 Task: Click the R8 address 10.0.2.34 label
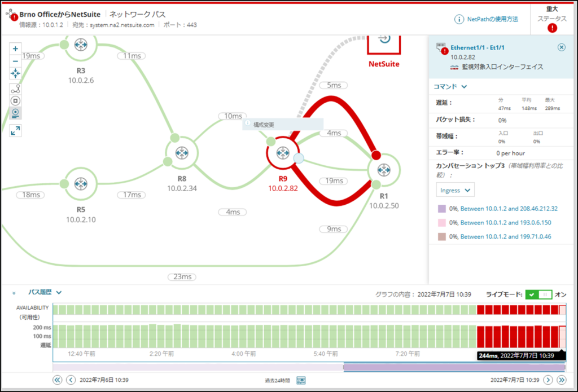point(182,188)
